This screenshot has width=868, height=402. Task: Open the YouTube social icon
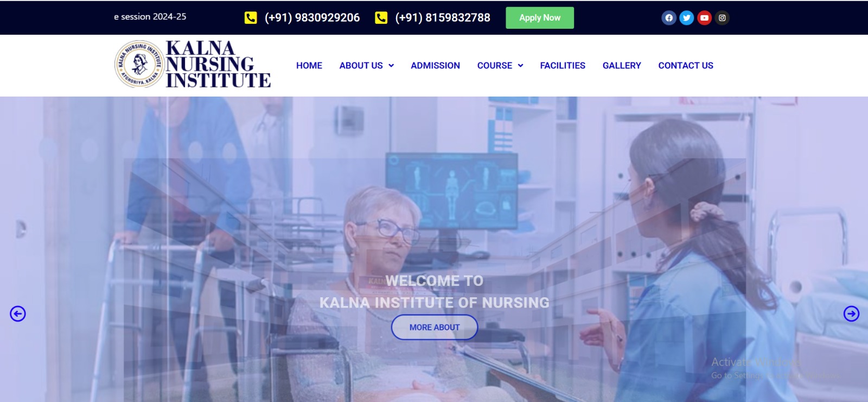pyautogui.click(x=704, y=18)
